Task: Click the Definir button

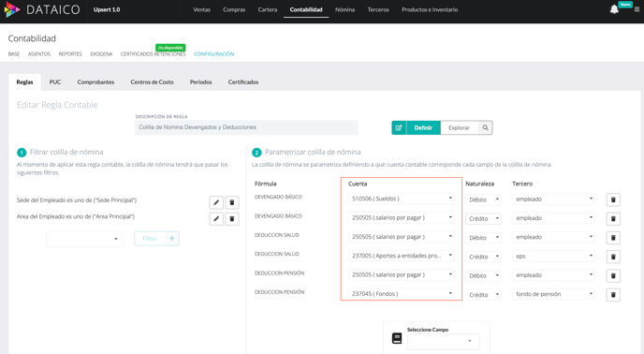Action: click(423, 128)
